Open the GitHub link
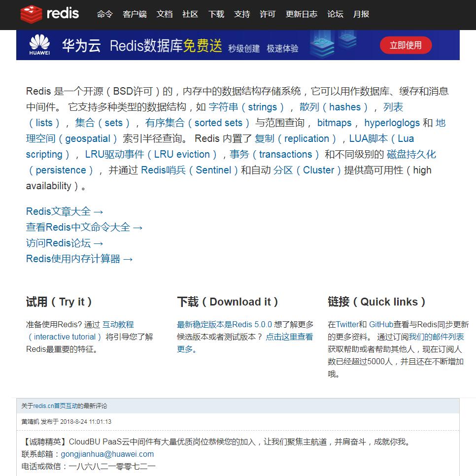The image size is (476, 476). (x=381, y=325)
